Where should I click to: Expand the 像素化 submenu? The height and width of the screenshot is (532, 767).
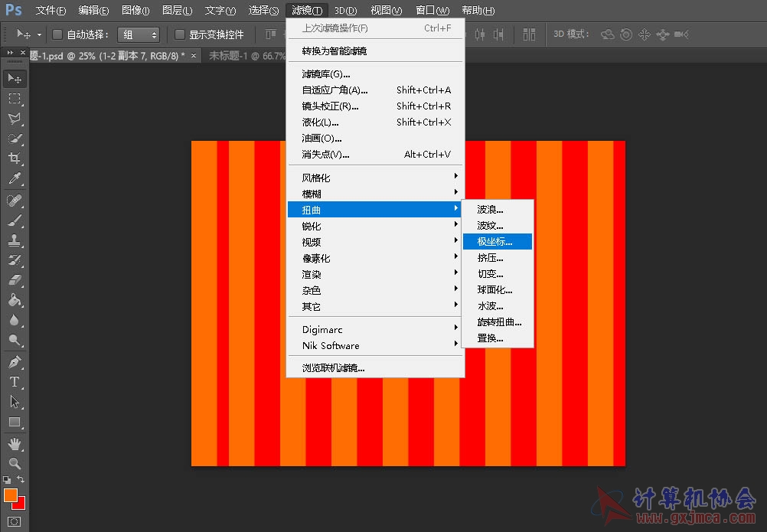[376, 258]
